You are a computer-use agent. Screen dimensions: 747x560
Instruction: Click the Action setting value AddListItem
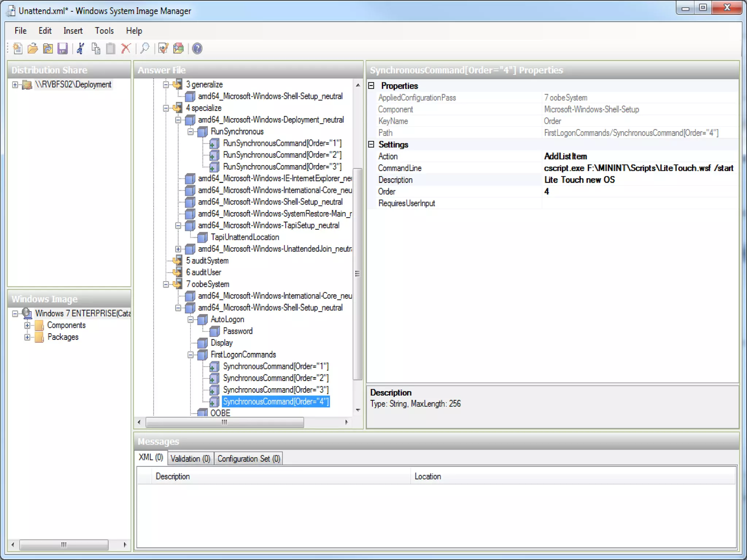566,156
